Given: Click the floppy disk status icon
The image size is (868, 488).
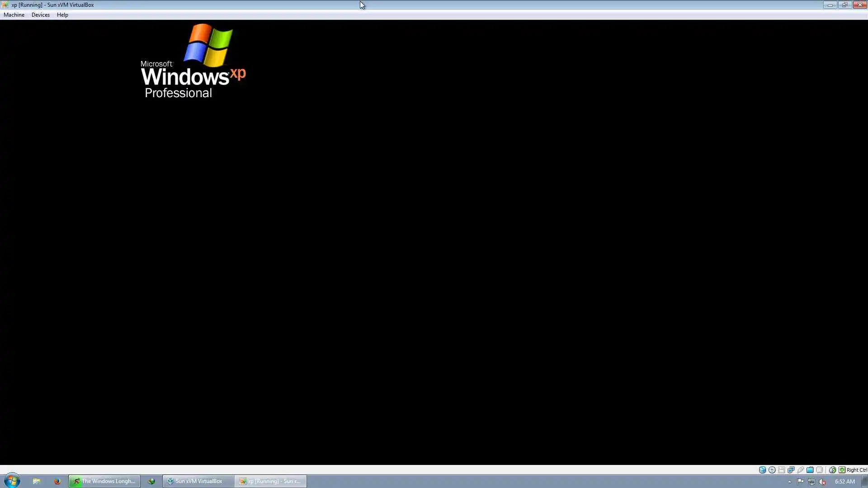Looking at the screenshot, I should (782, 470).
